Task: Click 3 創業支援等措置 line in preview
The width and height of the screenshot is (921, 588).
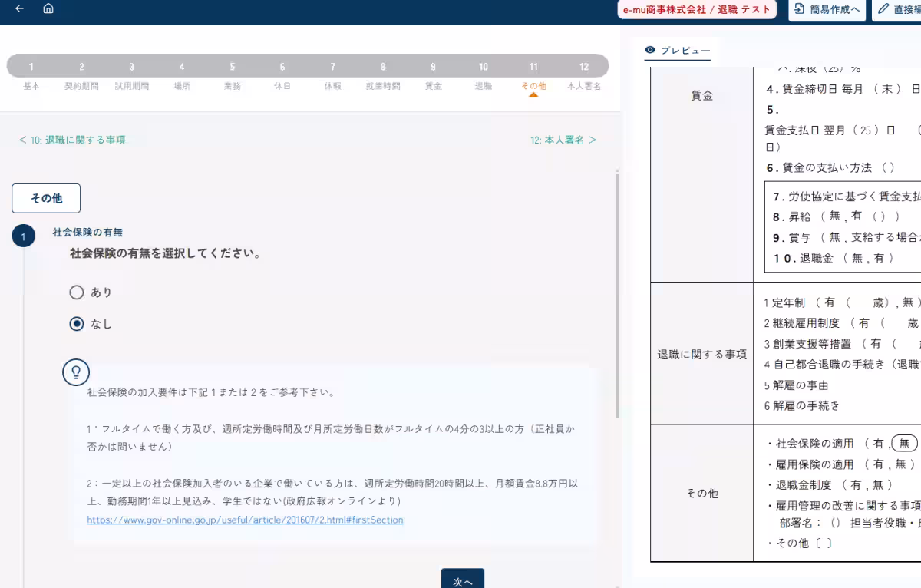Action: [842, 344]
